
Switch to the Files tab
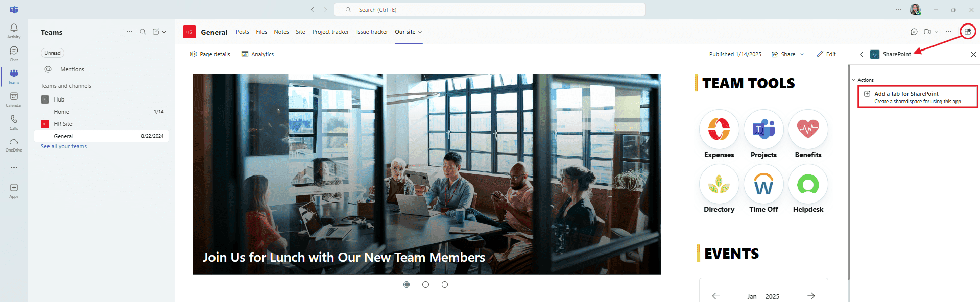pyautogui.click(x=261, y=32)
